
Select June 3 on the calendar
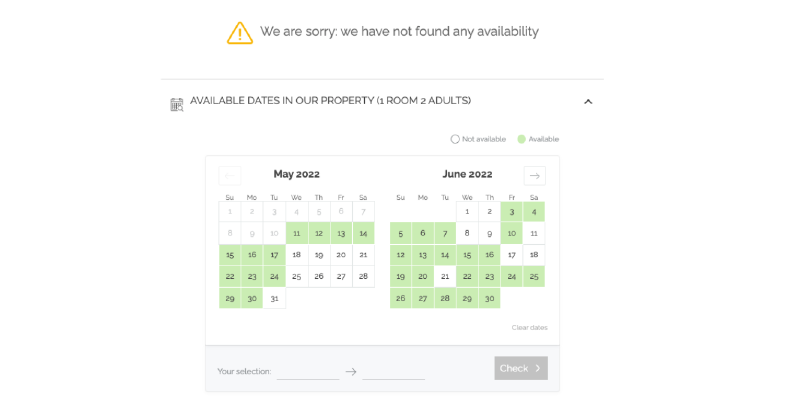pyautogui.click(x=511, y=212)
